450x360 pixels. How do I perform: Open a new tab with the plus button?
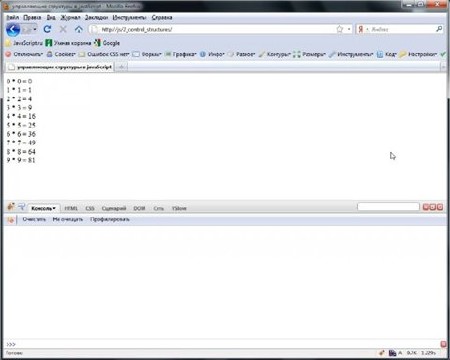point(121,67)
